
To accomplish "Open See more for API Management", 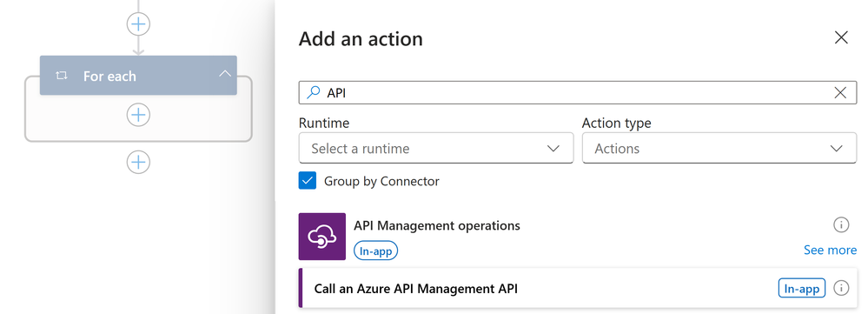I will coord(830,251).
